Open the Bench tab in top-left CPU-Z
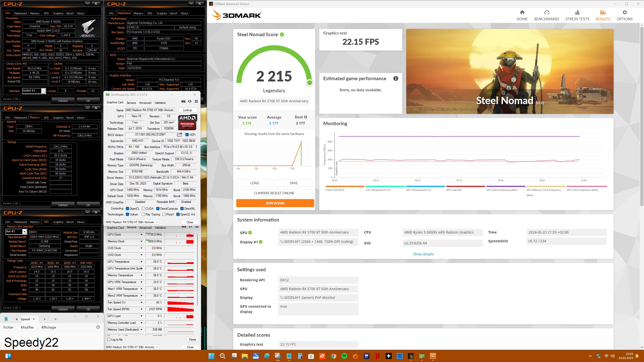Image resolution: width=644 pixels, height=362 pixels. click(70, 13)
